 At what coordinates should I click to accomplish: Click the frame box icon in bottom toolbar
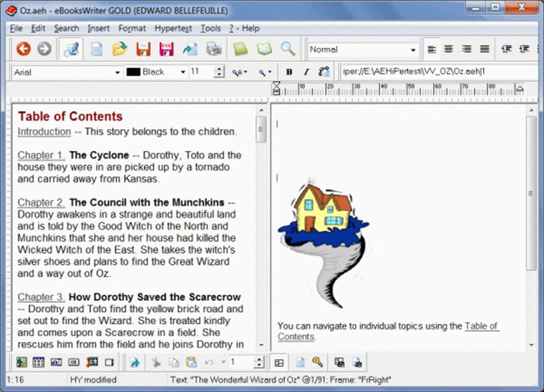click(x=109, y=363)
